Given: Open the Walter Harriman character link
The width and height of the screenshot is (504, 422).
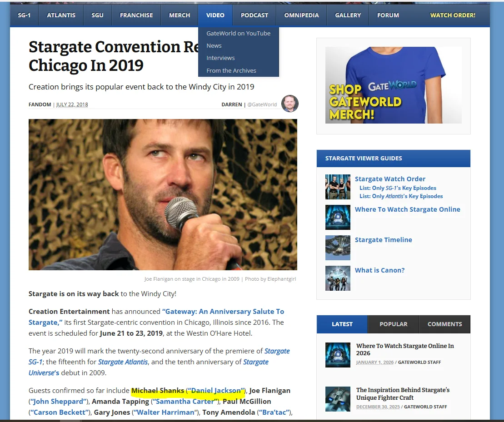Looking at the screenshot, I should click(164, 412).
